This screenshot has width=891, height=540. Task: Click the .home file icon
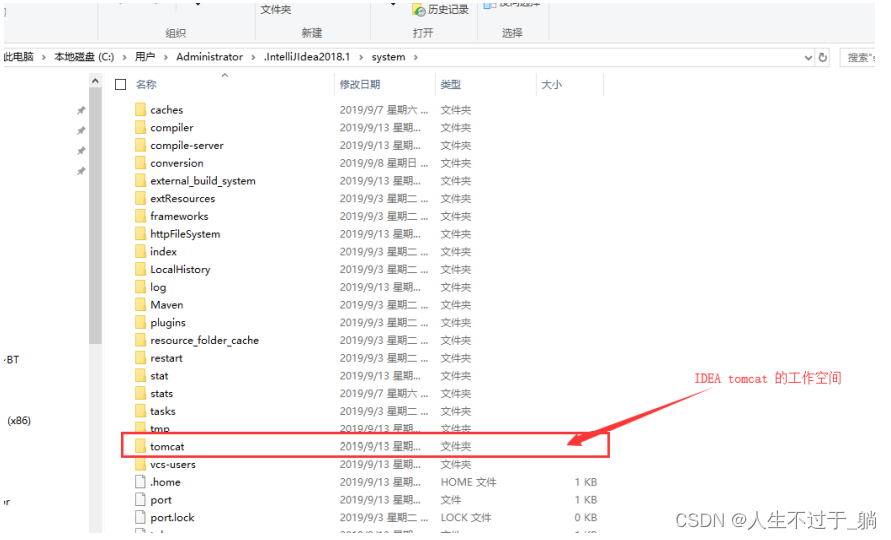[140, 482]
